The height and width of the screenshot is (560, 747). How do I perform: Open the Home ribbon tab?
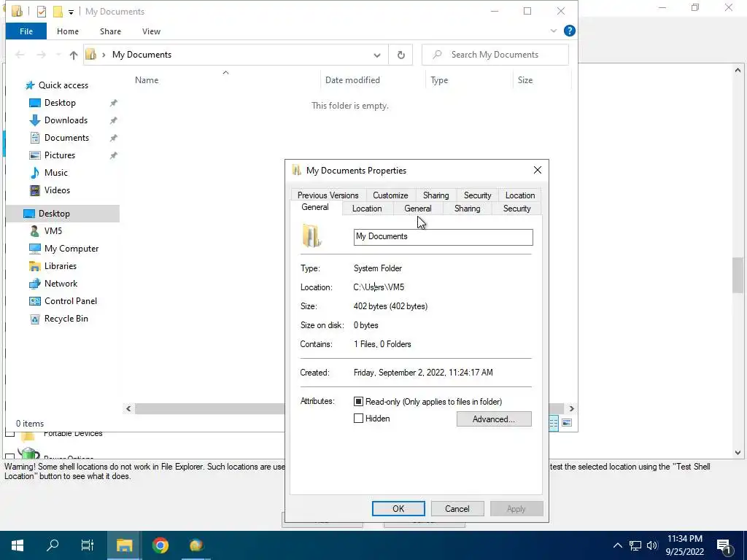pos(68,31)
